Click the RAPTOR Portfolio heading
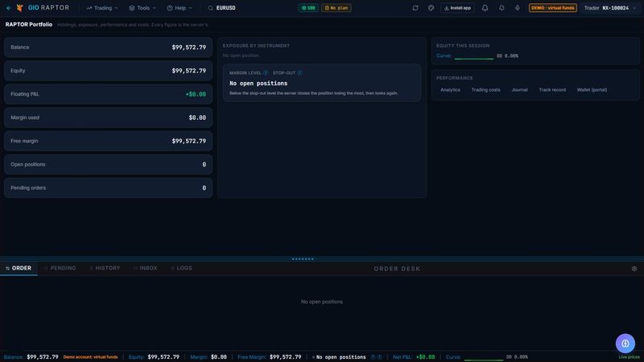 (x=29, y=25)
